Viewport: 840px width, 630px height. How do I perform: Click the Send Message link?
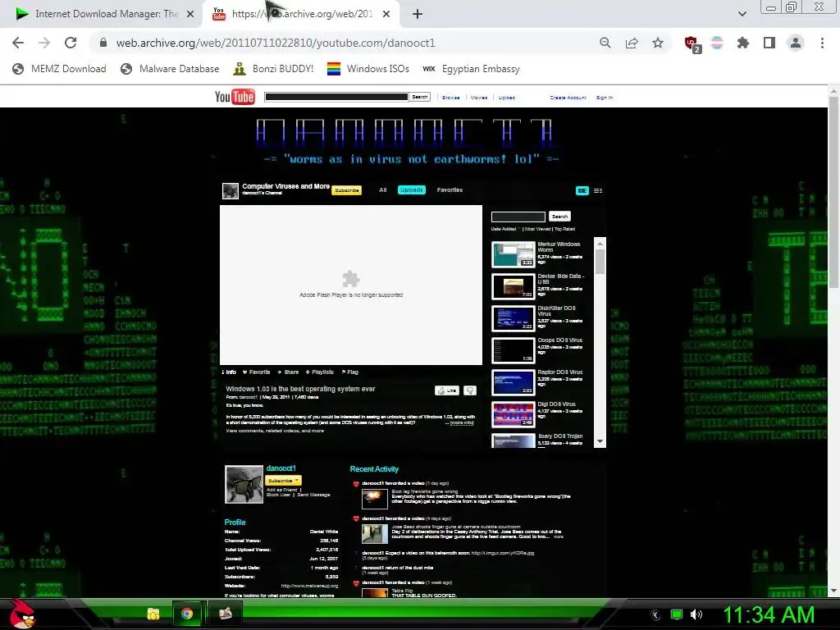click(x=313, y=495)
